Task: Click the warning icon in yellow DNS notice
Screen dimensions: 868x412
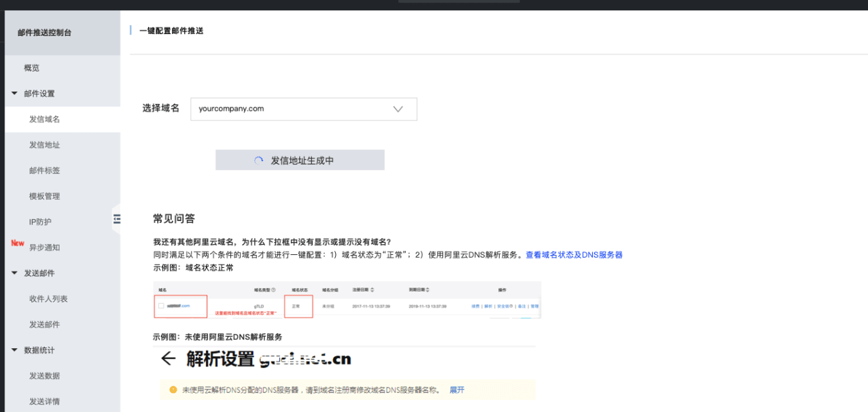Action: pyautogui.click(x=173, y=390)
